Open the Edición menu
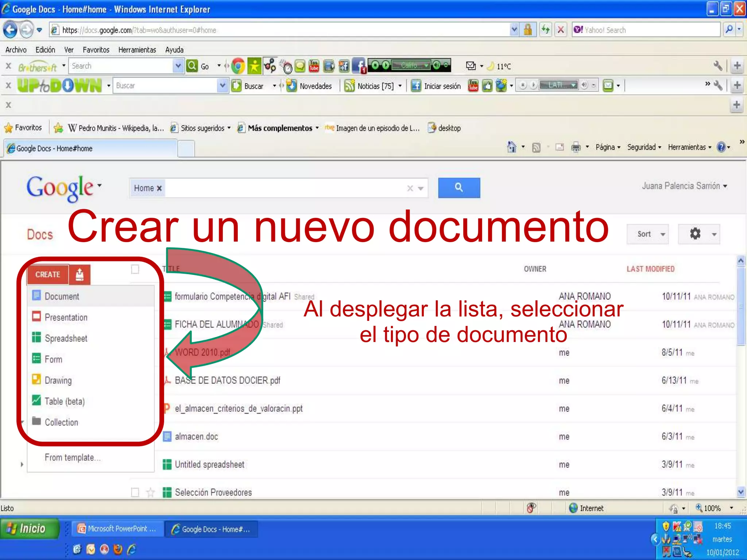This screenshot has width=747, height=560. (45, 50)
